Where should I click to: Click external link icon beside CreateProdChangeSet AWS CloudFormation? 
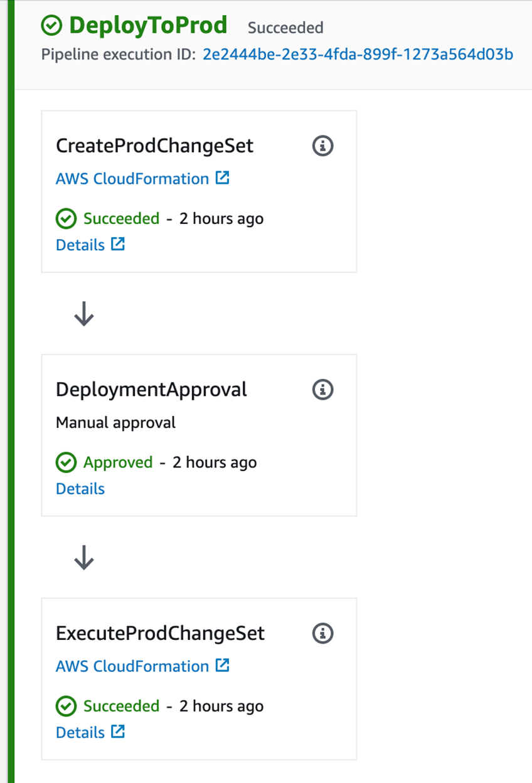[222, 178]
